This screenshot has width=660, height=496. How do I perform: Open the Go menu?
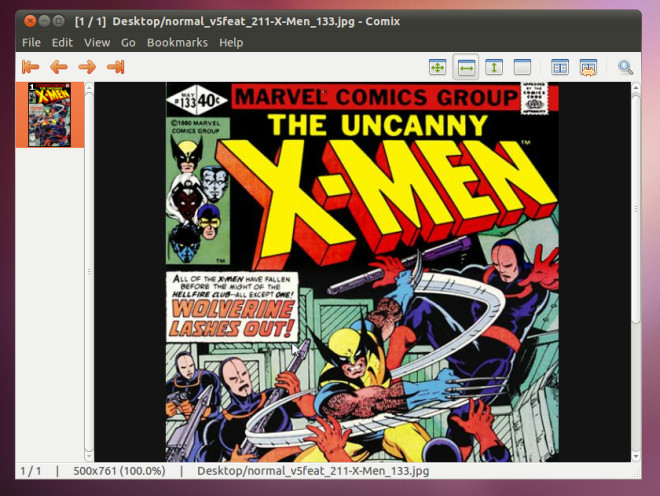point(128,43)
